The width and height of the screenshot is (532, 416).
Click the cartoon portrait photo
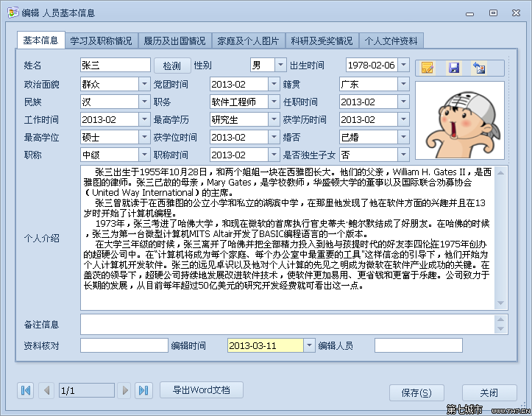460,121
